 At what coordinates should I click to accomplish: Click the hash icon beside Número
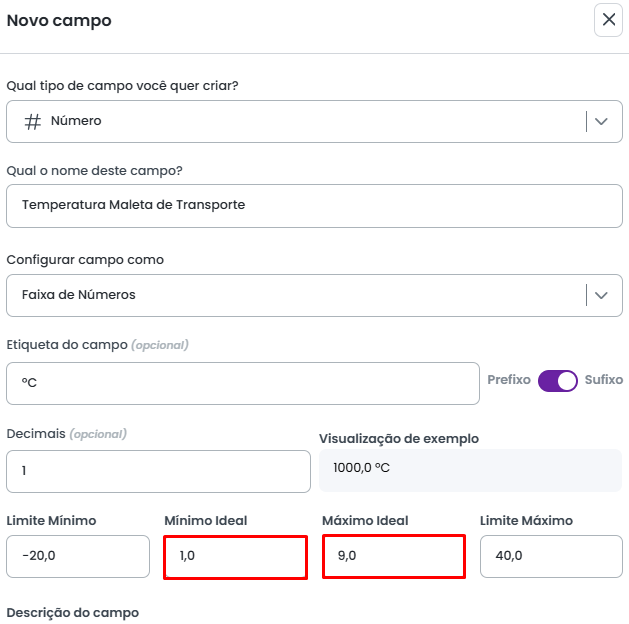pyautogui.click(x=33, y=121)
